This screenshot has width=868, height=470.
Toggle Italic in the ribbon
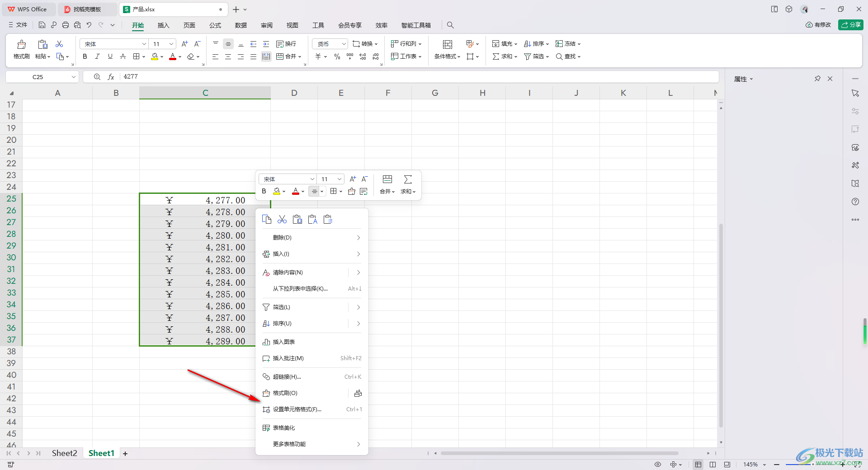(x=98, y=56)
